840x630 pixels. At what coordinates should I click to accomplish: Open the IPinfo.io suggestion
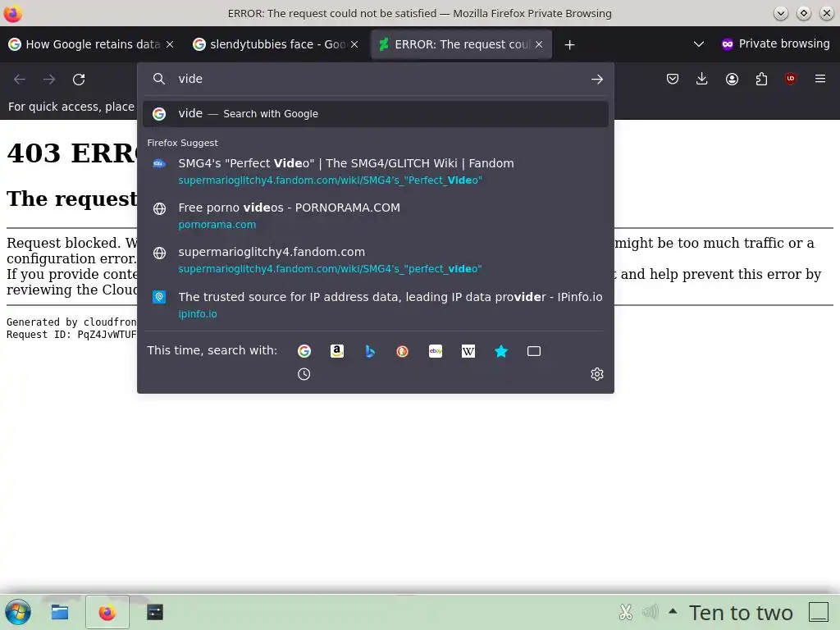point(376,304)
